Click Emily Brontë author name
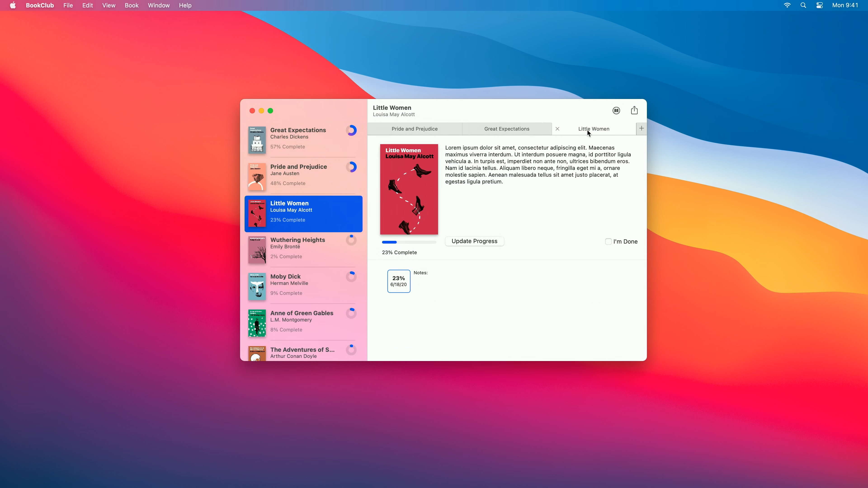Image resolution: width=868 pixels, height=488 pixels. (x=285, y=246)
